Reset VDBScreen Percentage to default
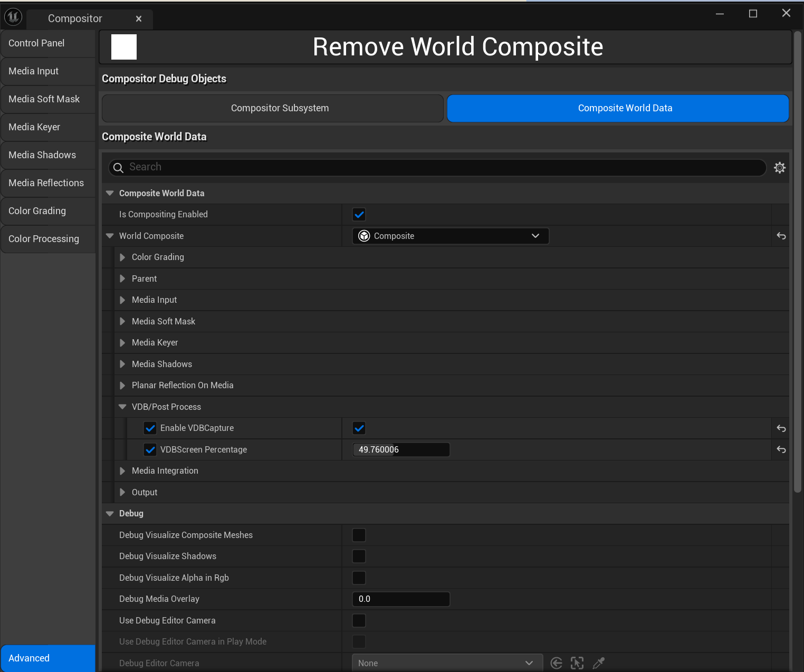 781,450
